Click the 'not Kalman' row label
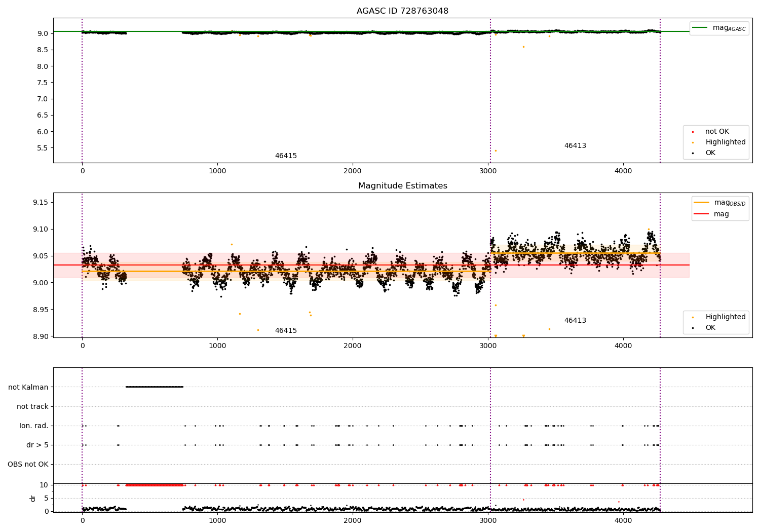 tap(28, 387)
